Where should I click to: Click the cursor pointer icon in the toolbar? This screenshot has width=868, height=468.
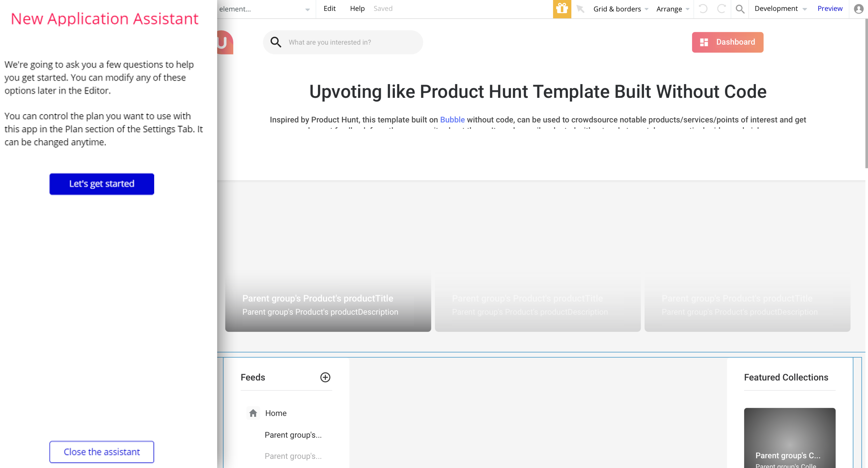(580, 9)
